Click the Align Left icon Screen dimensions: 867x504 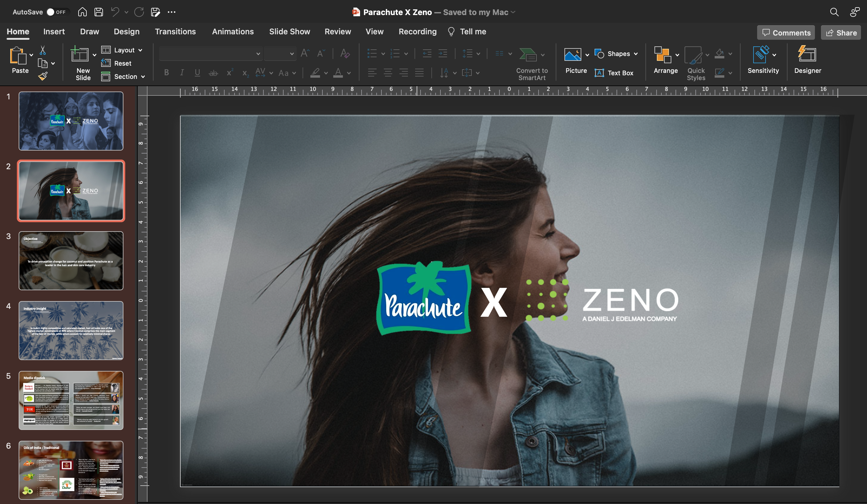(x=372, y=73)
